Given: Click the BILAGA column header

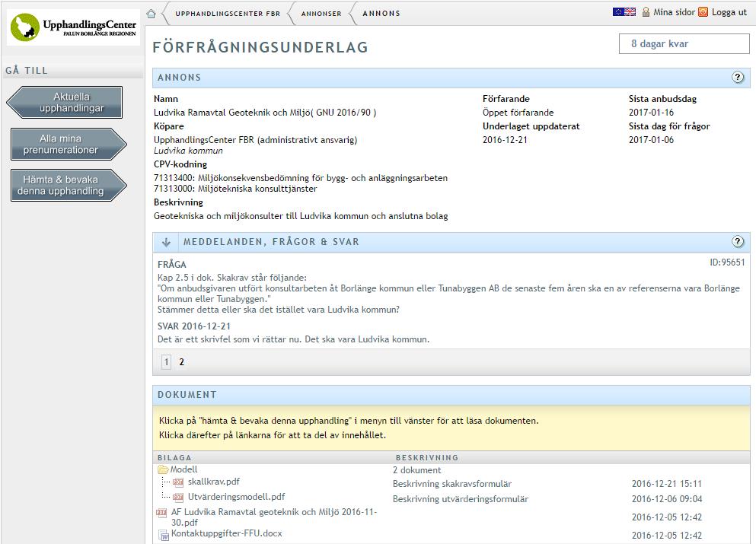Looking at the screenshot, I should [x=174, y=458].
